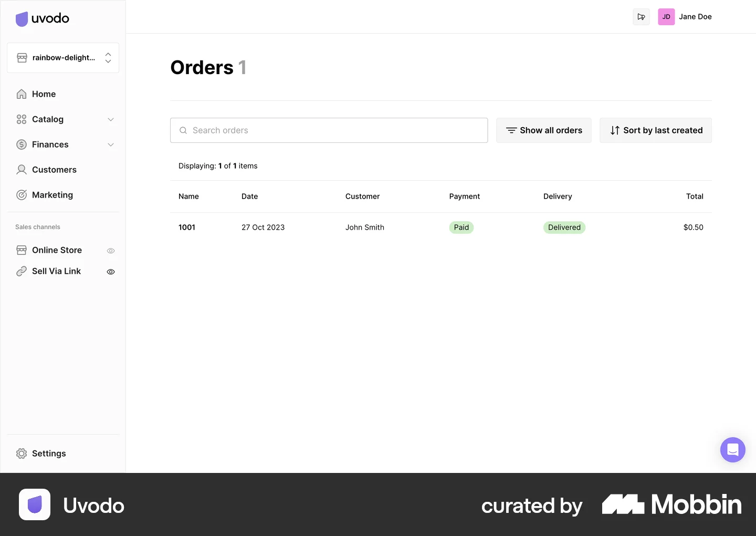Click the Date column header
Screen dimensions: 756x536
click(x=249, y=197)
